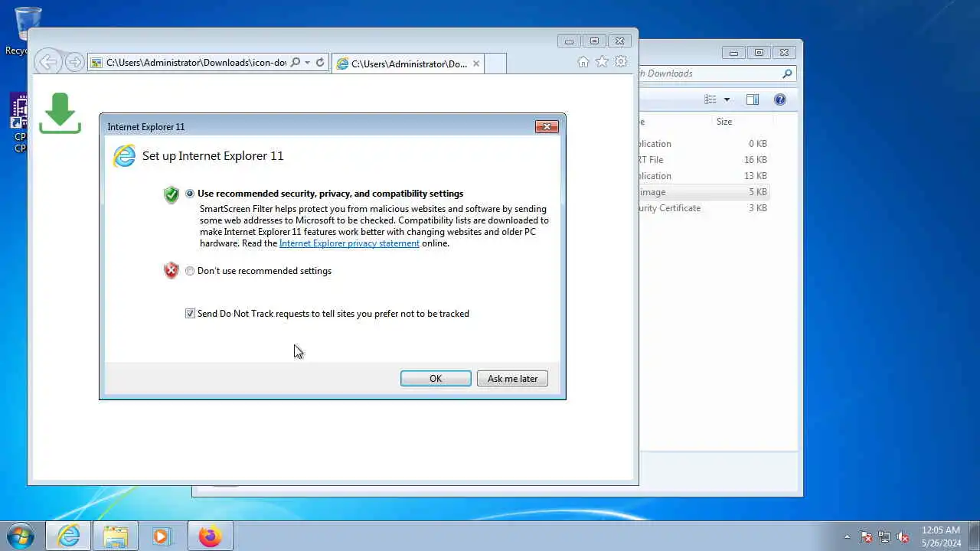980x551 pixels.
Task: Open IE Favorites star icon
Action: tap(602, 62)
